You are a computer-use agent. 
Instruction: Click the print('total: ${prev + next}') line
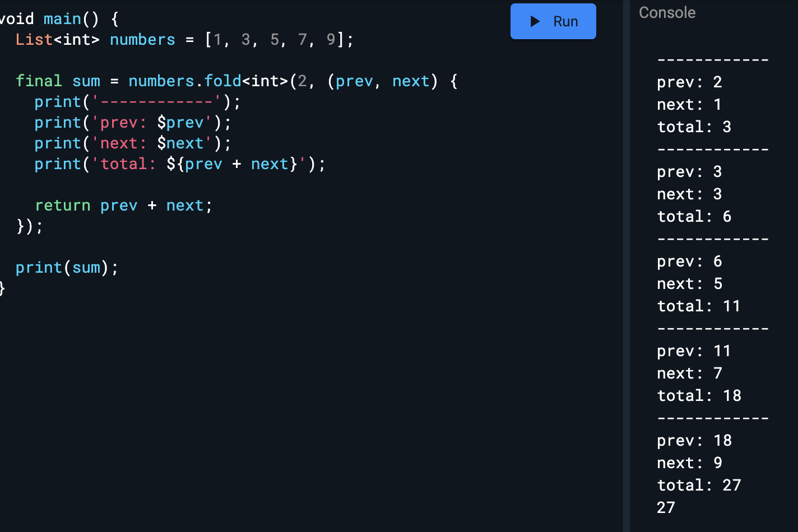click(x=180, y=164)
